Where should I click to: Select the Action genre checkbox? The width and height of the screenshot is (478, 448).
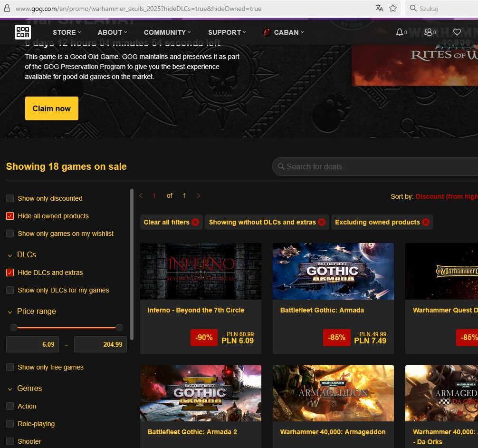point(10,406)
